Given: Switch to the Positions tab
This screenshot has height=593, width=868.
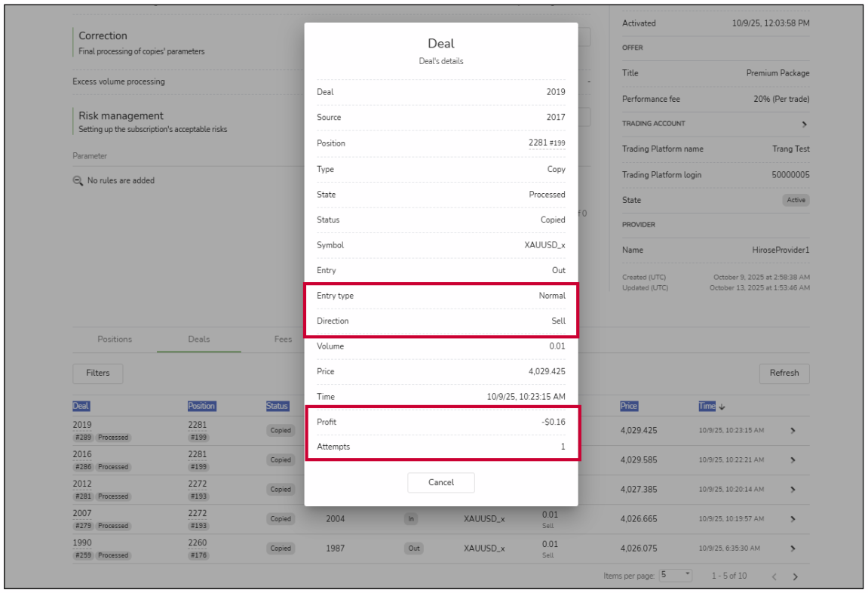Looking at the screenshot, I should click(115, 340).
